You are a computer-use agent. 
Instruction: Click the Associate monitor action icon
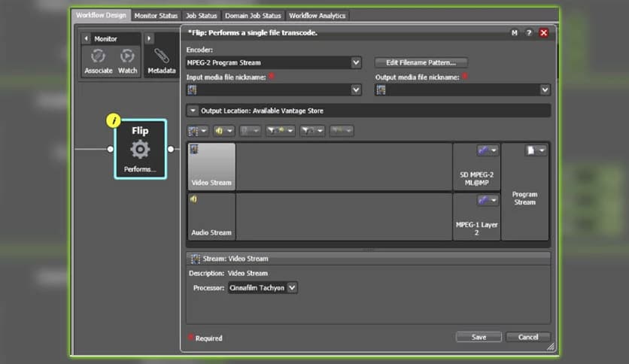[x=98, y=56]
